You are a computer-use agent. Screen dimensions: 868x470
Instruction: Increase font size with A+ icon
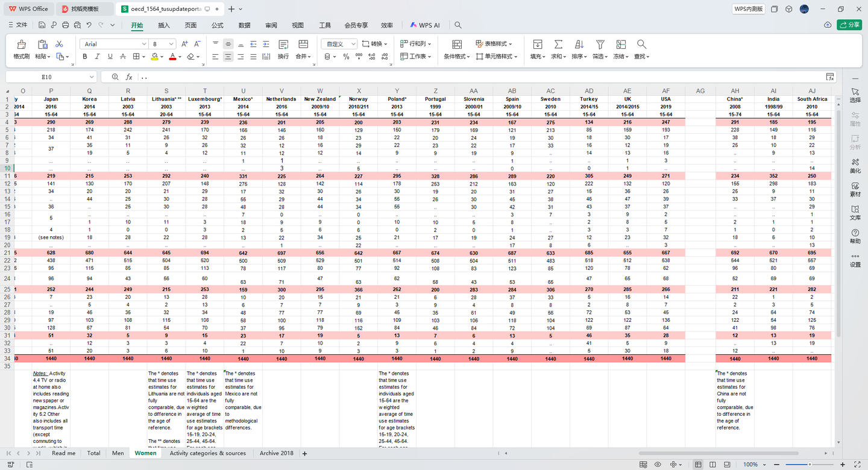coord(184,44)
